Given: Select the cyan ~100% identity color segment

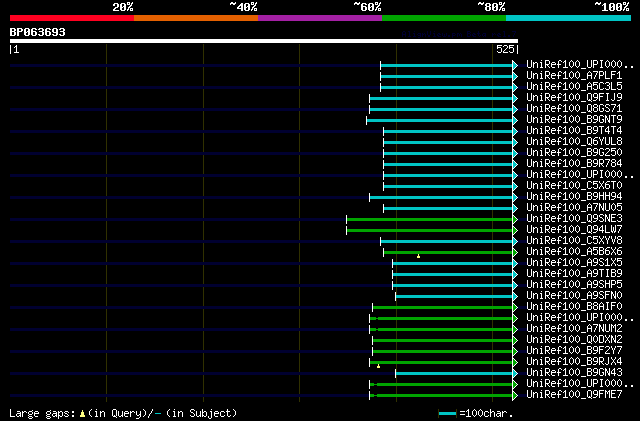Looking at the screenshot, I should [x=568, y=18].
